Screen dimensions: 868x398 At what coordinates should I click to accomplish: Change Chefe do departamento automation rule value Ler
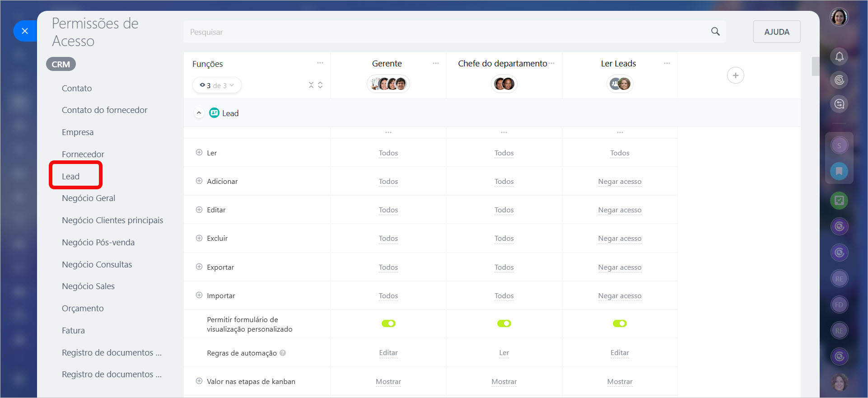tap(504, 353)
